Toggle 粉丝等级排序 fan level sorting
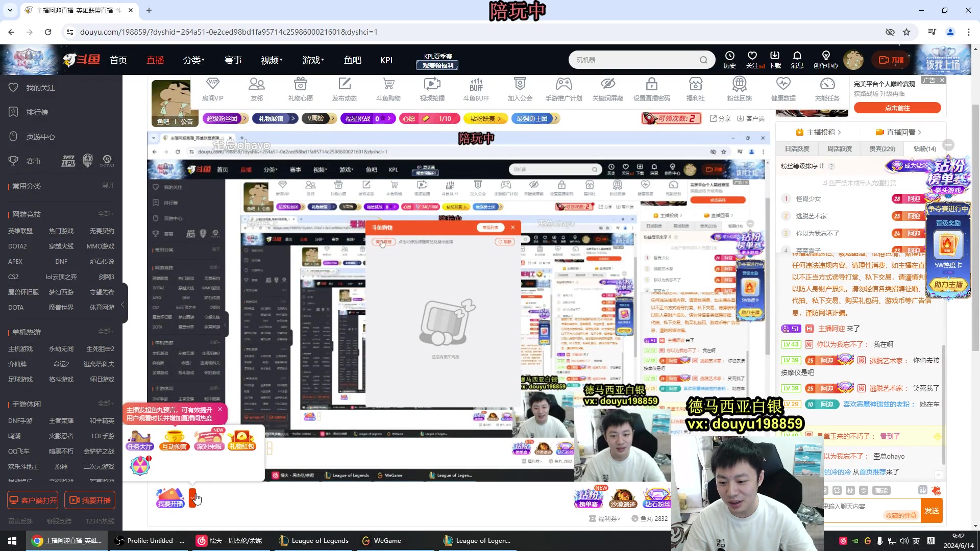The image size is (980, 551). (x=802, y=166)
